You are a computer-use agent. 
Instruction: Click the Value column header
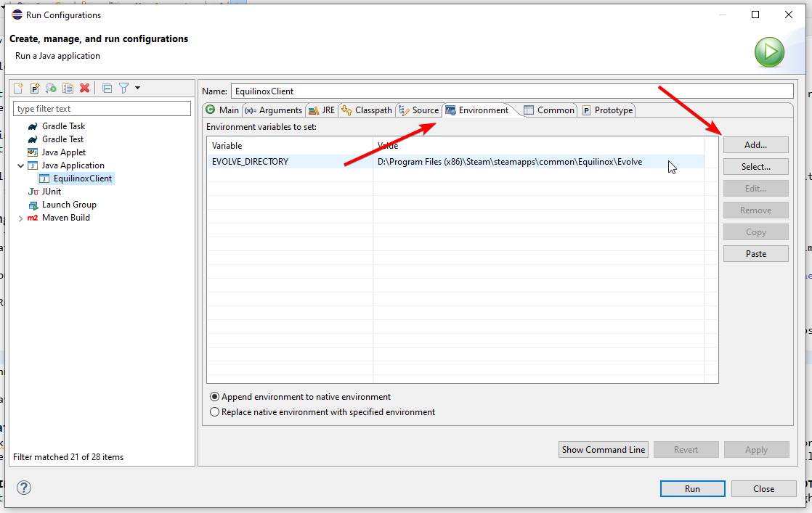click(x=539, y=146)
